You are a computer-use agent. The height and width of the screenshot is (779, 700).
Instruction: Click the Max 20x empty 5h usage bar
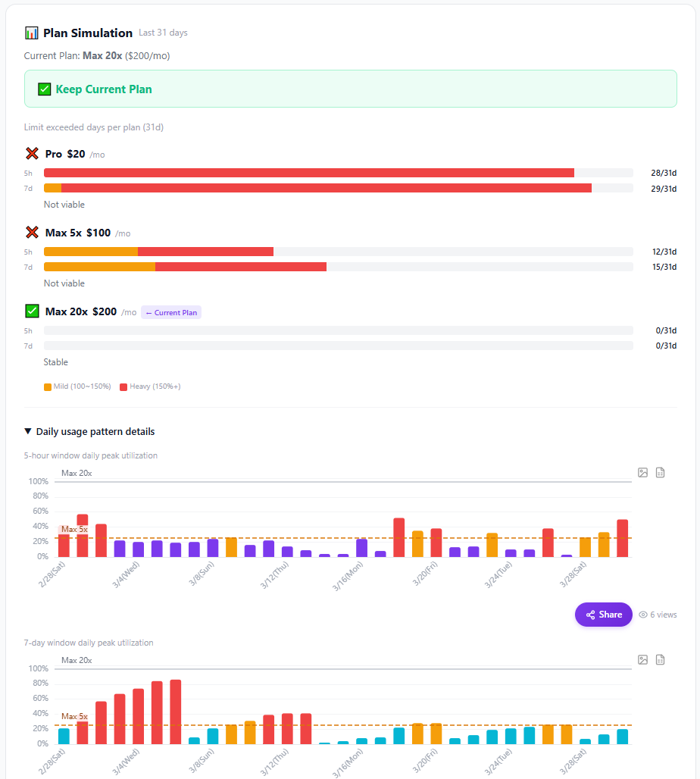point(338,330)
